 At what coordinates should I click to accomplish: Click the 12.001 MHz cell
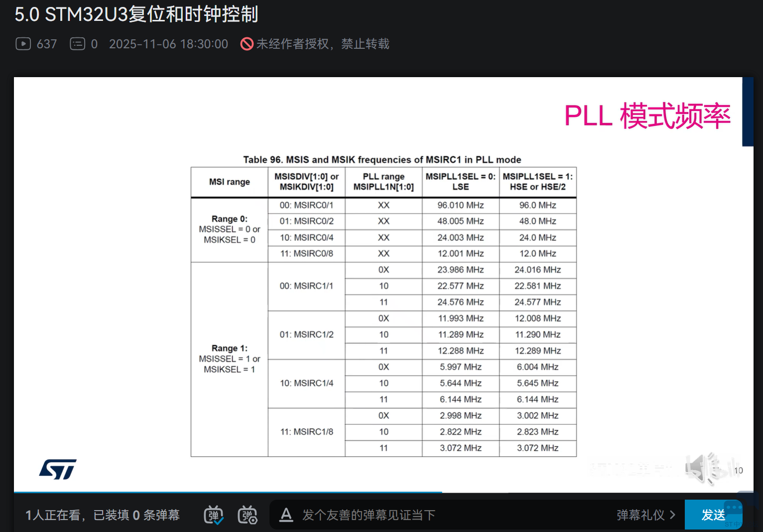tap(461, 254)
